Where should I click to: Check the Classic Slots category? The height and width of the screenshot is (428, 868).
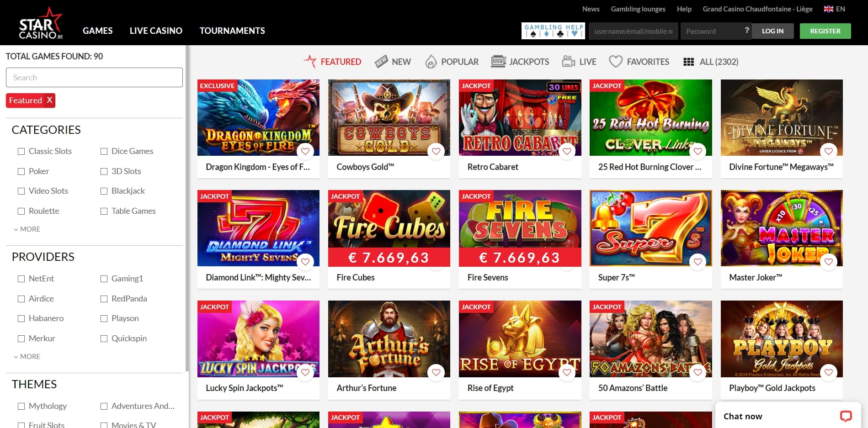coord(21,151)
